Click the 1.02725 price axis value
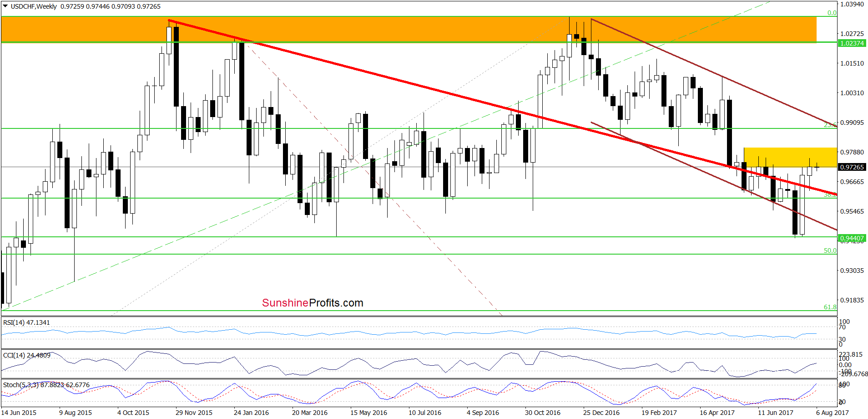868x419 pixels. click(852, 34)
